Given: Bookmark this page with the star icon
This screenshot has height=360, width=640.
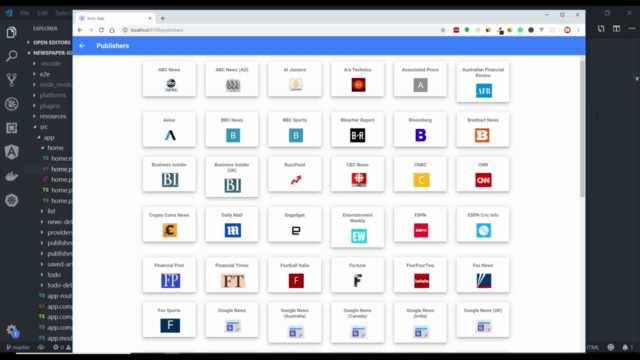Looking at the screenshot, I should [443, 30].
